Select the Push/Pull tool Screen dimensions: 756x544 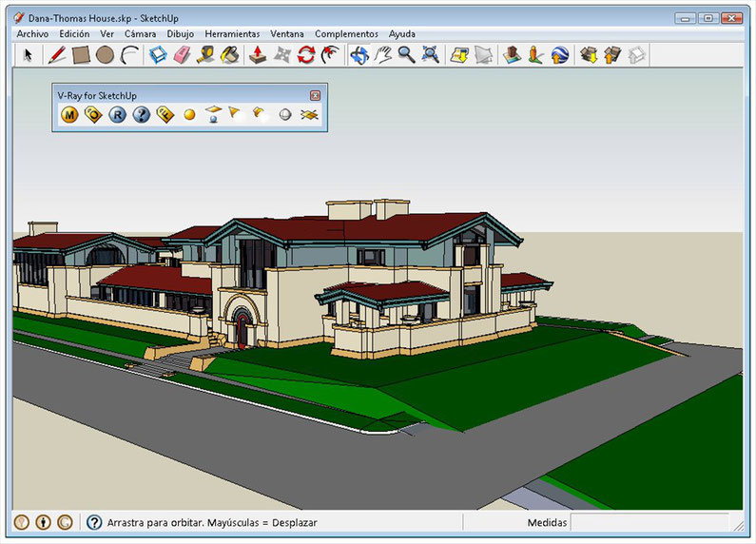(258, 55)
